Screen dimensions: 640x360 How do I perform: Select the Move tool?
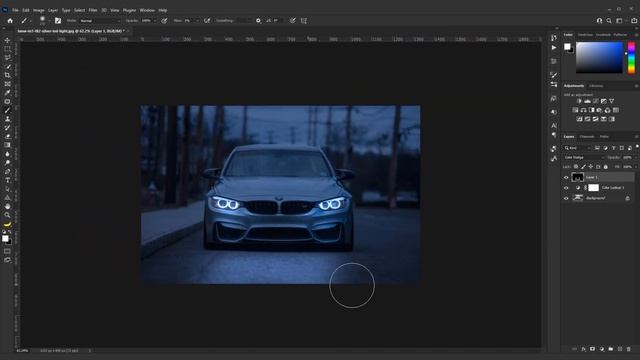click(x=7, y=40)
